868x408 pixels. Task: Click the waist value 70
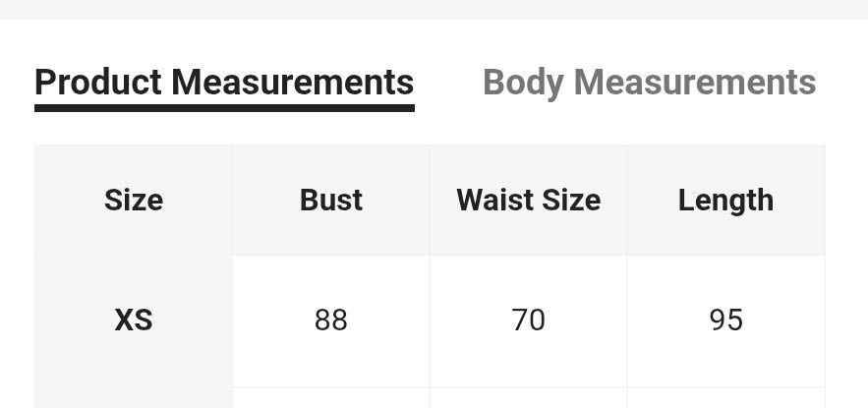coord(529,321)
